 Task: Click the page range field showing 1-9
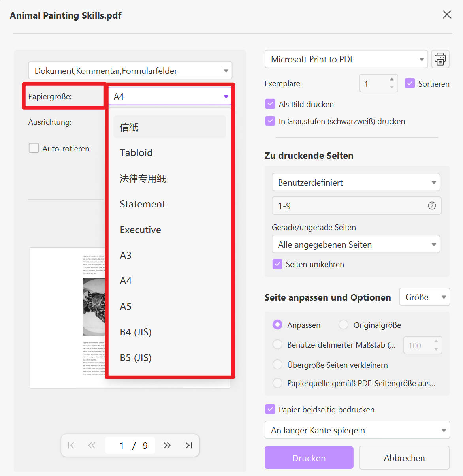click(x=348, y=206)
